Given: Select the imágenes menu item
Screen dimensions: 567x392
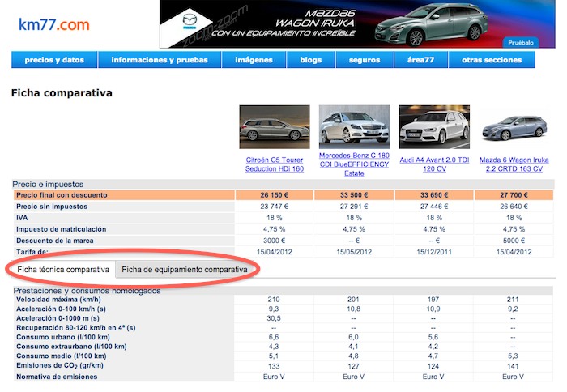Looking at the screenshot, I should tap(254, 60).
